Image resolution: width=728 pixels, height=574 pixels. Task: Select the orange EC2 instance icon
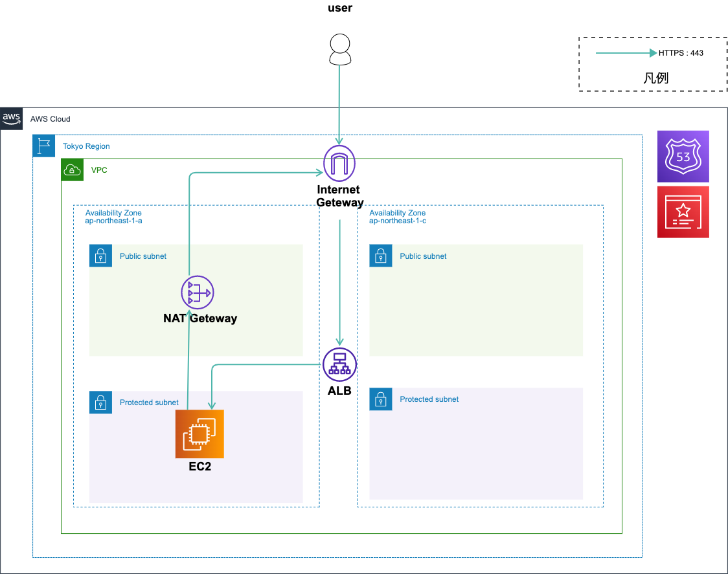point(199,434)
